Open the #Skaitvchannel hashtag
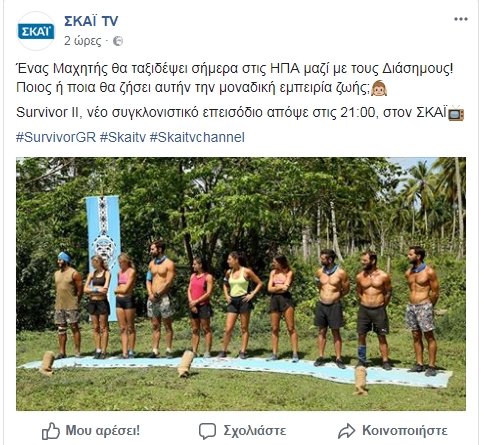Image resolution: width=481 pixels, height=445 pixels. click(x=197, y=137)
